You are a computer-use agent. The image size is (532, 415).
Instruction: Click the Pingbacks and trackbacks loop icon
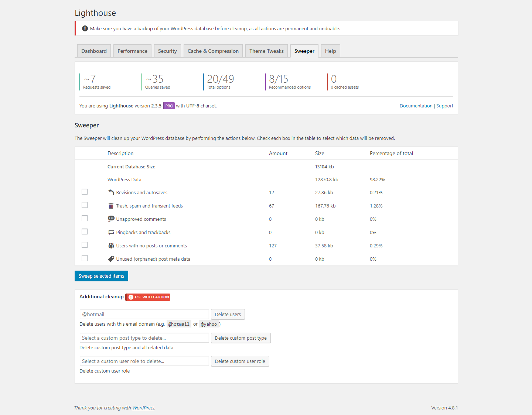click(111, 232)
